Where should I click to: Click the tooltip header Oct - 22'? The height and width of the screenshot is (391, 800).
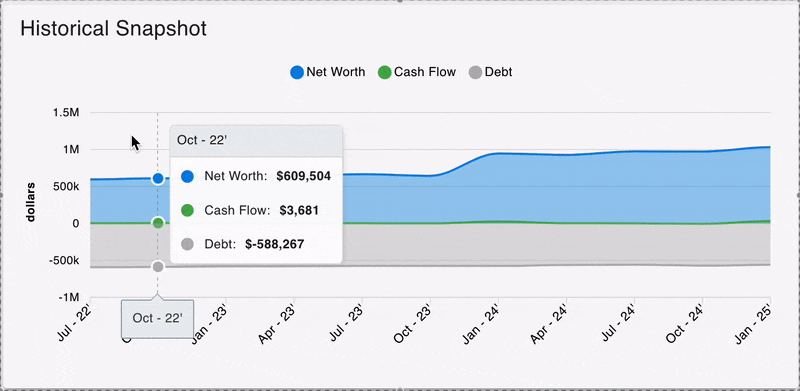click(x=202, y=140)
